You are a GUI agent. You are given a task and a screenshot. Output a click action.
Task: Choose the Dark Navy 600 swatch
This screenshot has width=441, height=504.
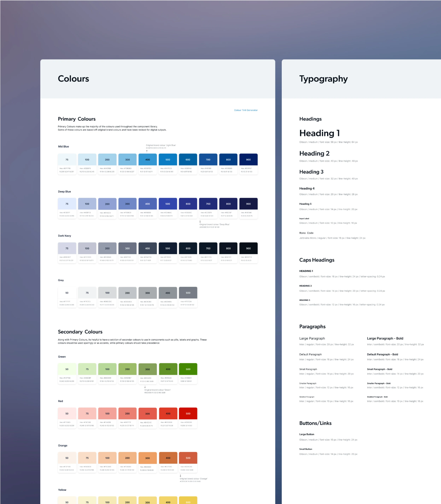pyautogui.click(x=188, y=253)
